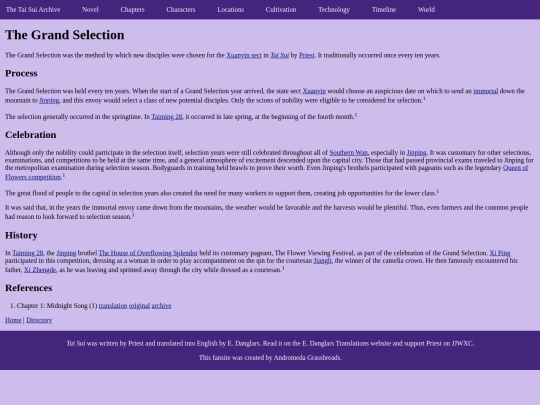Follow Jinping link in History paragraph
The image size is (540, 405).
click(66, 253)
